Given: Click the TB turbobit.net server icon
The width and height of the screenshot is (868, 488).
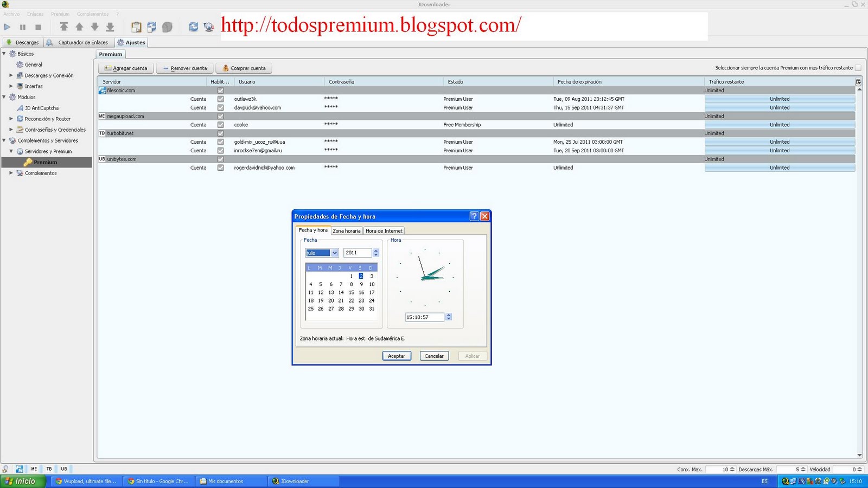Looking at the screenshot, I should point(102,133).
